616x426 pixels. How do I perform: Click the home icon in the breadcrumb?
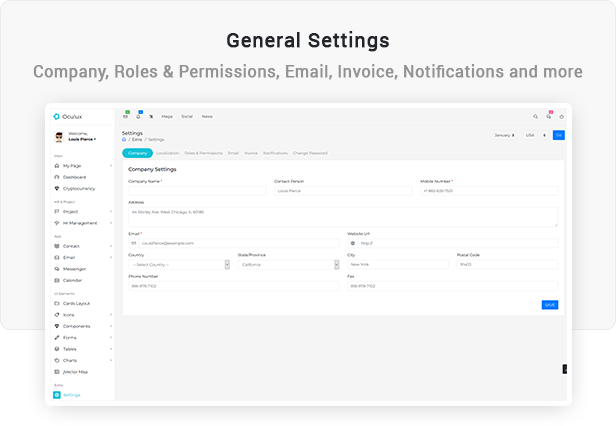(124, 139)
